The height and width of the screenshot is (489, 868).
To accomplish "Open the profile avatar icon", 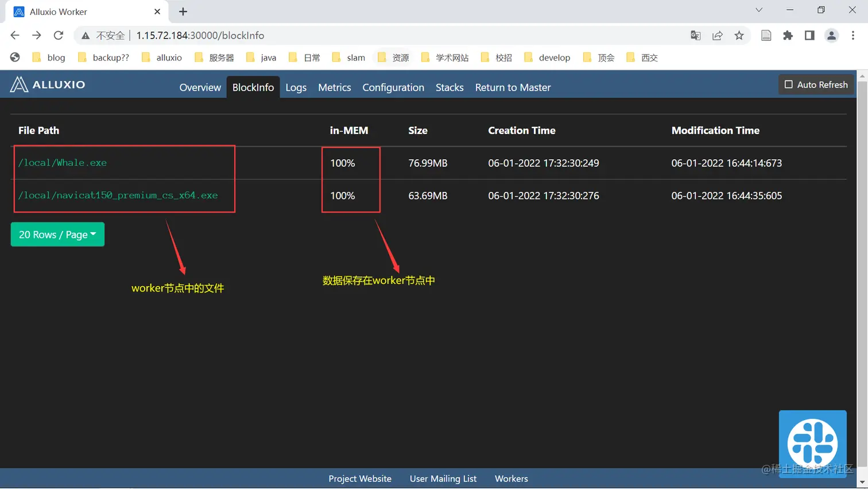I will tap(831, 36).
